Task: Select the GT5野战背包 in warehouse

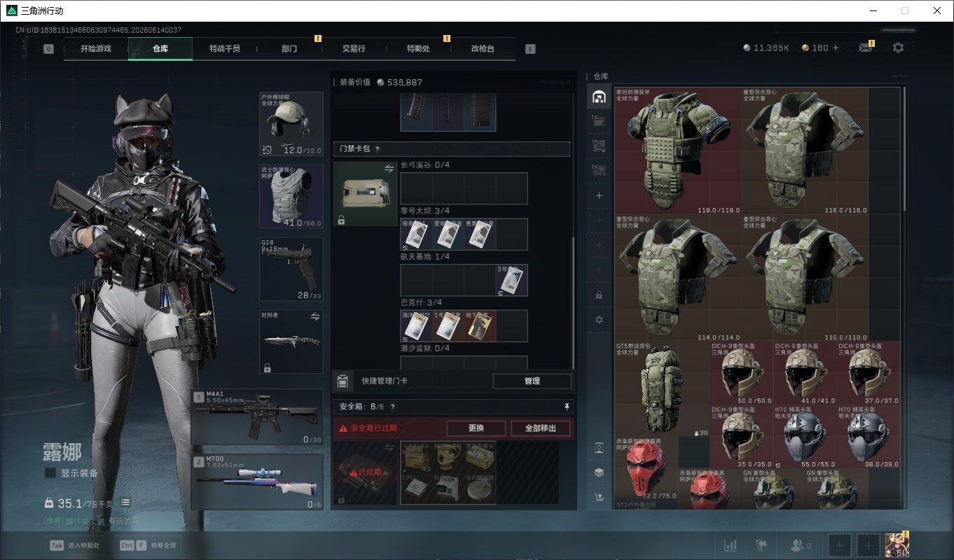Action: 662,390
